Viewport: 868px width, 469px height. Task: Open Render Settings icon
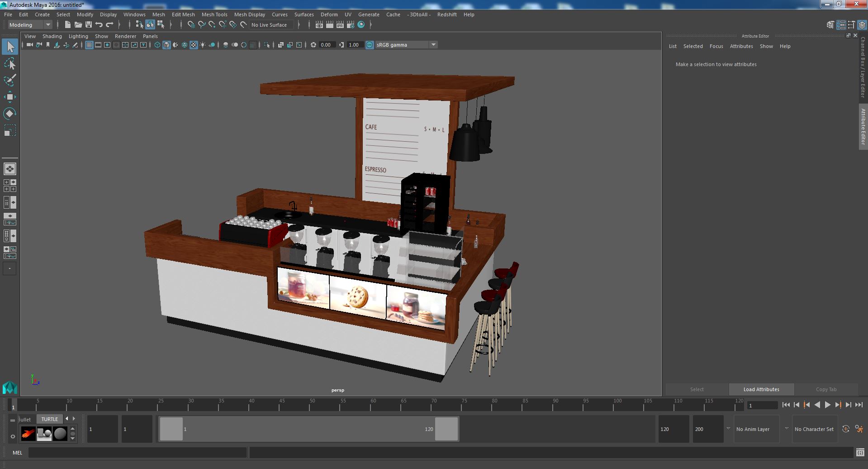pyautogui.click(x=351, y=24)
